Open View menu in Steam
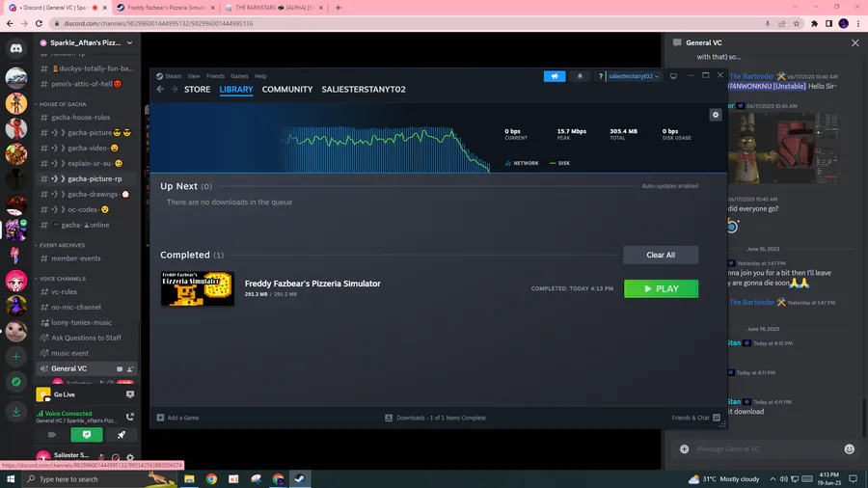This screenshot has height=488, width=868. [193, 76]
